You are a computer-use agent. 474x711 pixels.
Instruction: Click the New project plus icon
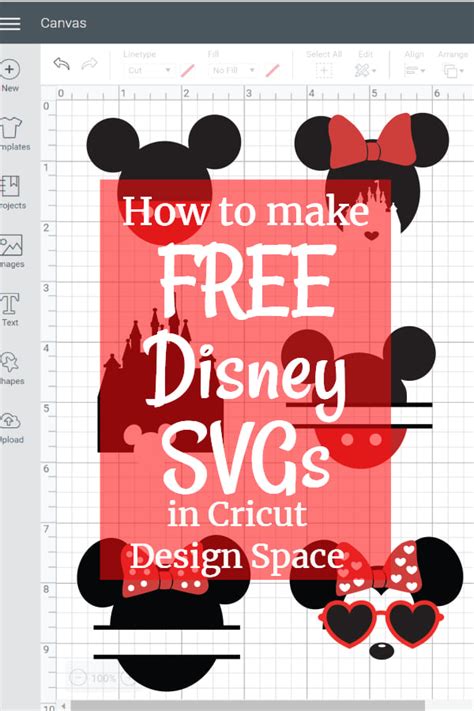[x=10, y=70]
